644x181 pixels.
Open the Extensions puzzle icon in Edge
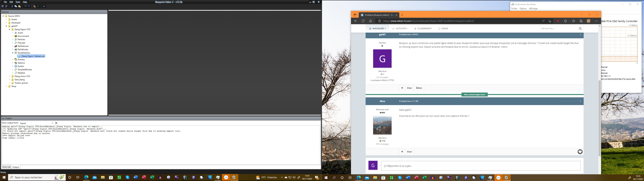[x=566, y=21]
